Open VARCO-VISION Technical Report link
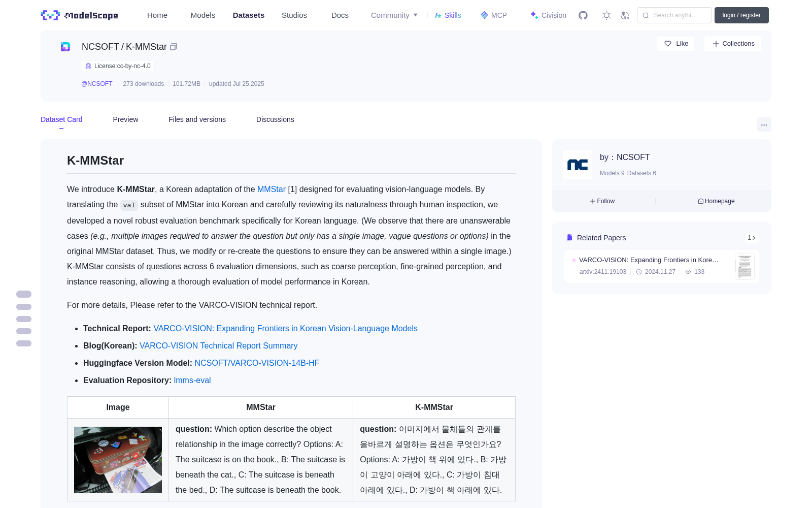 click(286, 328)
